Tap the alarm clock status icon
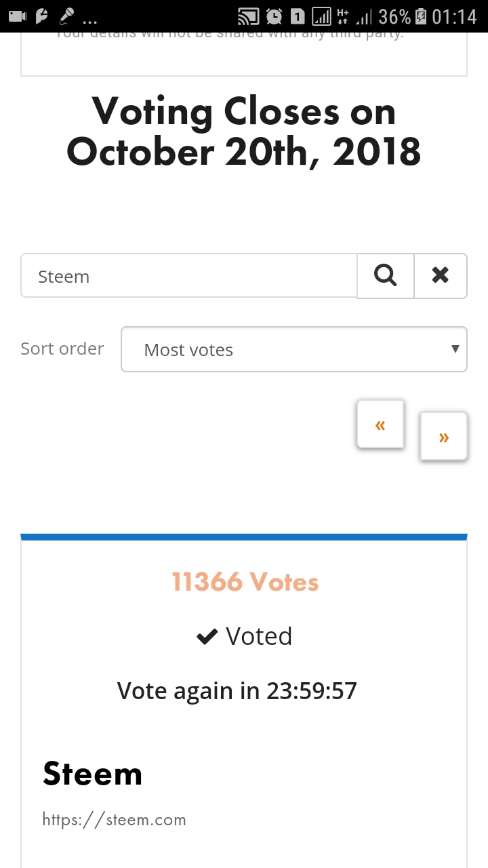Viewport: 488px width, 868px height. (x=274, y=16)
